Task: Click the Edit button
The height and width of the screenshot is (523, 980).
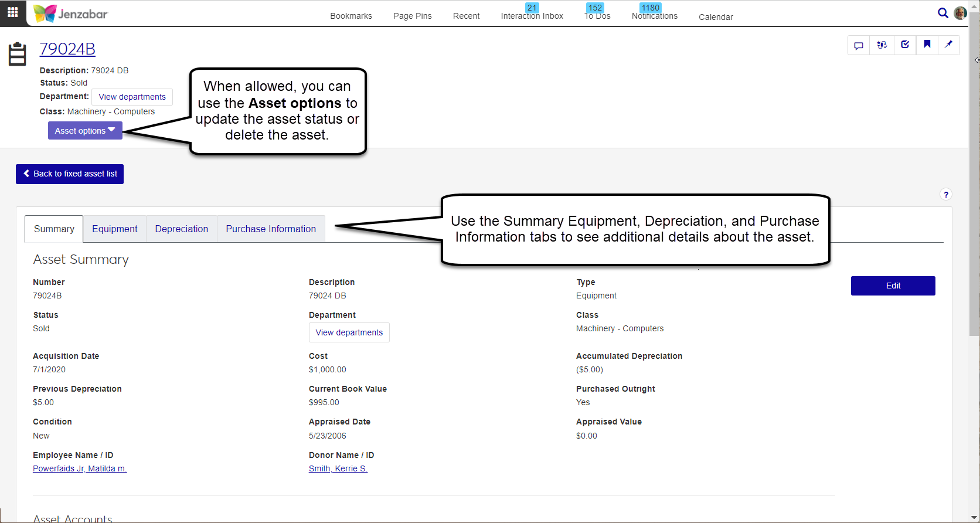Action: tap(893, 286)
